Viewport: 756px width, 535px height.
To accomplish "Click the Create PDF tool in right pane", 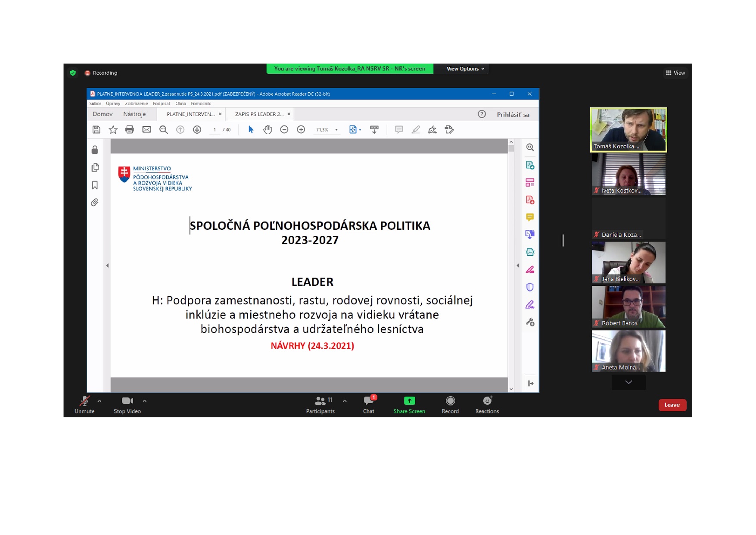I will tap(530, 165).
